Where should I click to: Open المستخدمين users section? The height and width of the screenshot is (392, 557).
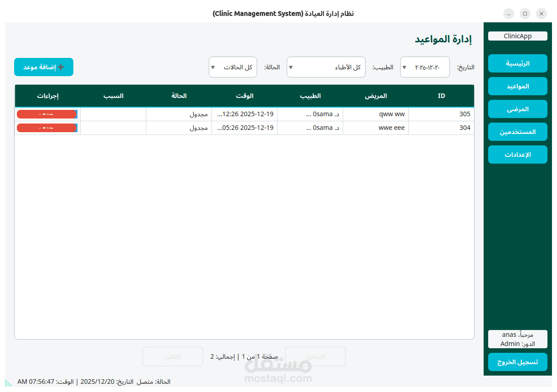point(517,132)
